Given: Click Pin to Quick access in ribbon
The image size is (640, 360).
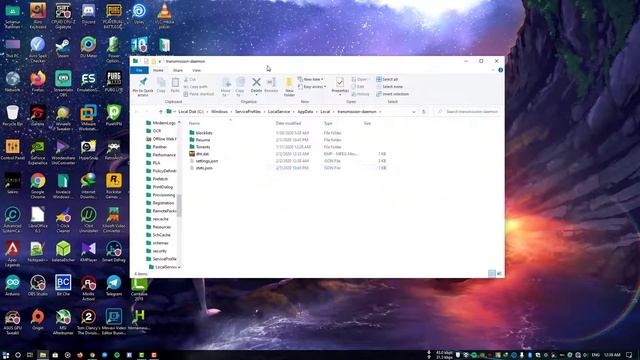Looking at the screenshot, I should click(x=143, y=86).
